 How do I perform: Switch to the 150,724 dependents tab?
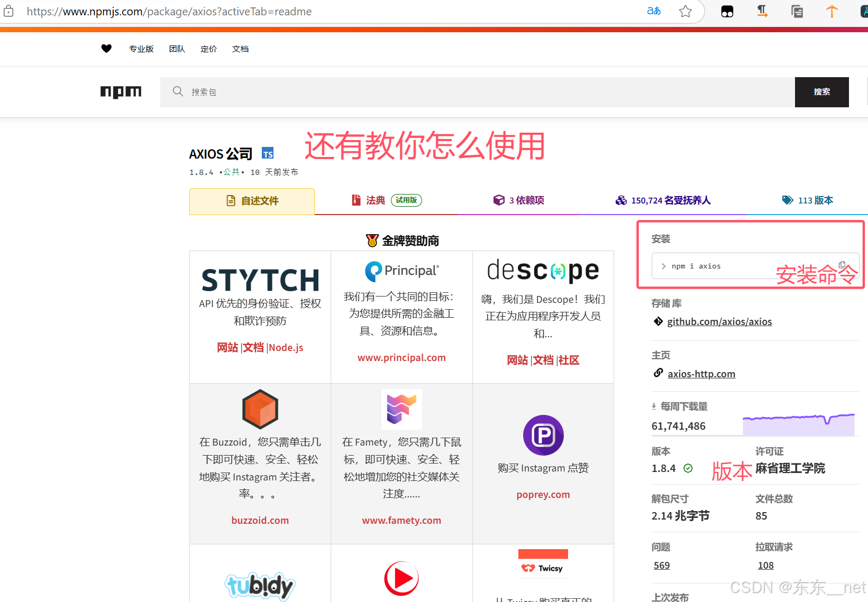pyautogui.click(x=663, y=200)
